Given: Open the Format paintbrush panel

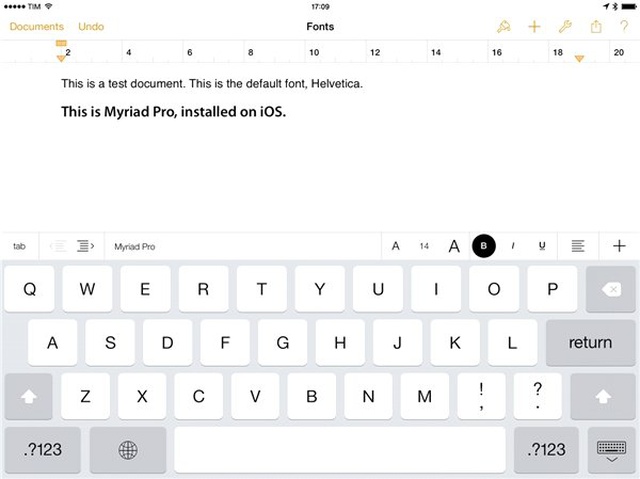Looking at the screenshot, I should 504,27.
